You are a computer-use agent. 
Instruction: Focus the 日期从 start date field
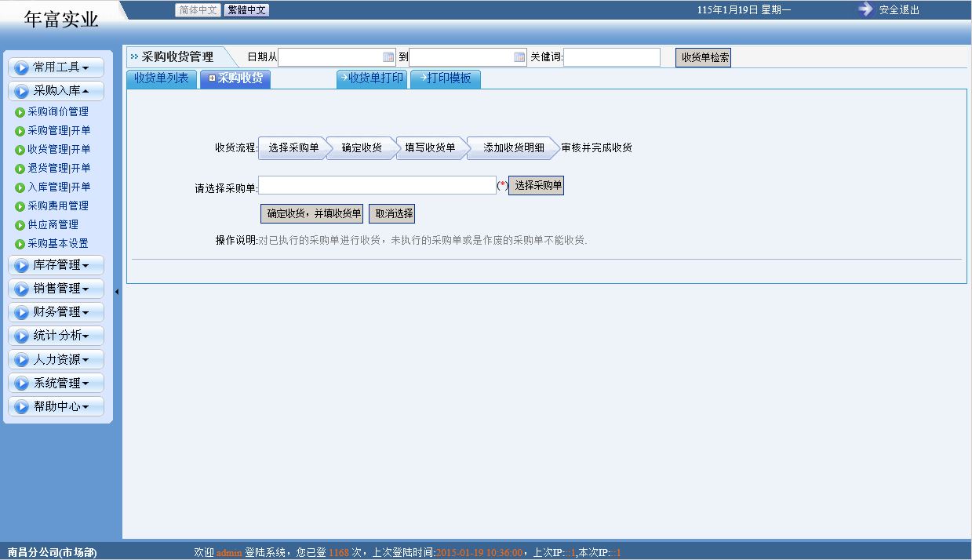point(337,57)
